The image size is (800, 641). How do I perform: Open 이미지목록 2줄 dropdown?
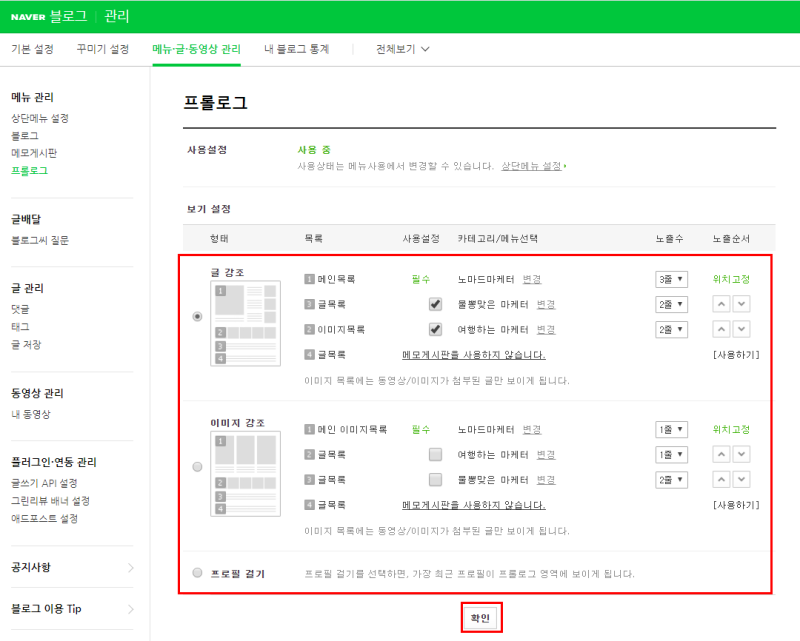[671, 329]
